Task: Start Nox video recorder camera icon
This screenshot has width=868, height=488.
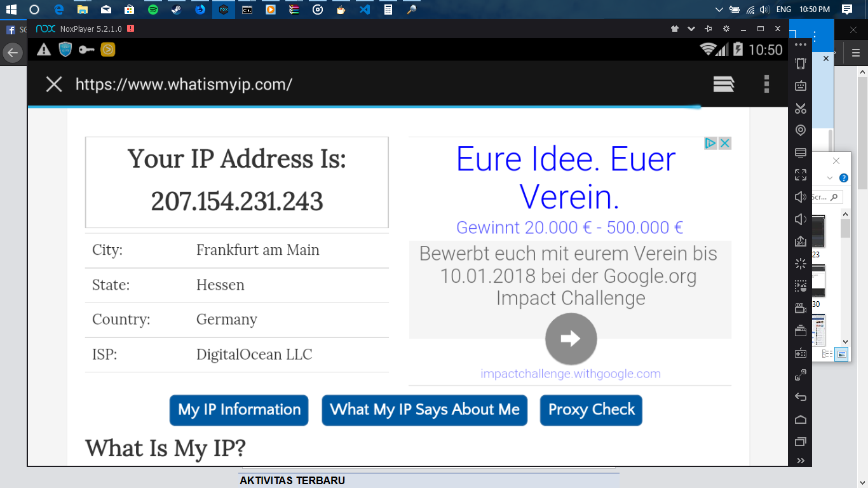Action: point(801,308)
